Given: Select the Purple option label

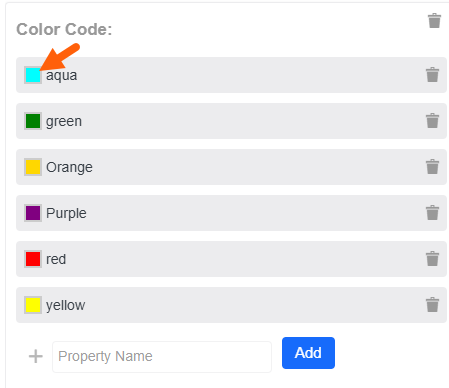Looking at the screenshot, I should [66, 213].
